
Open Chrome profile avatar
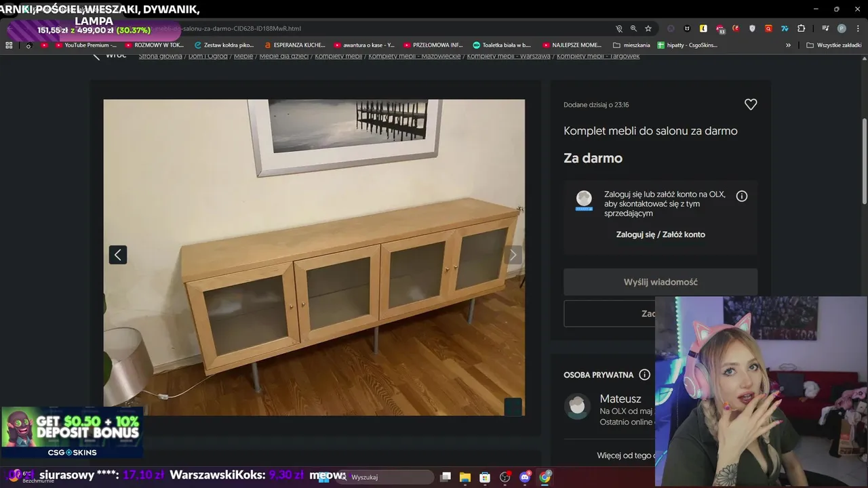(x=842, y=28)
